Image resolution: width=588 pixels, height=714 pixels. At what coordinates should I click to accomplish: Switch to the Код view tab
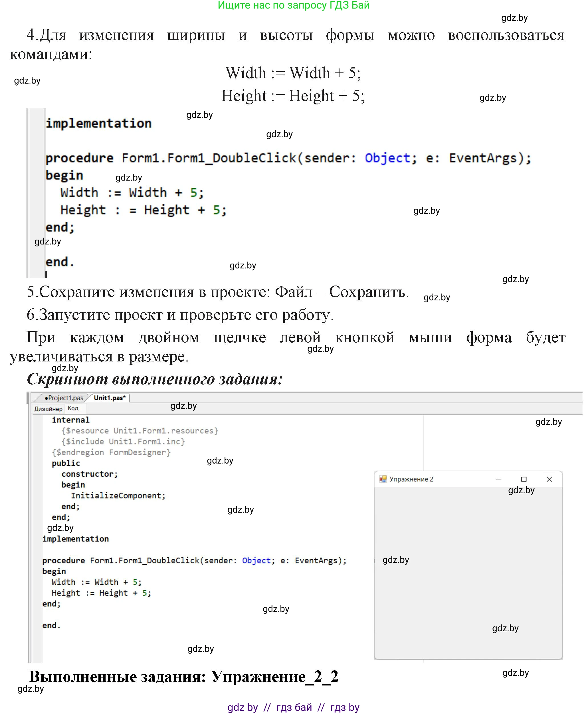[73, 408]
